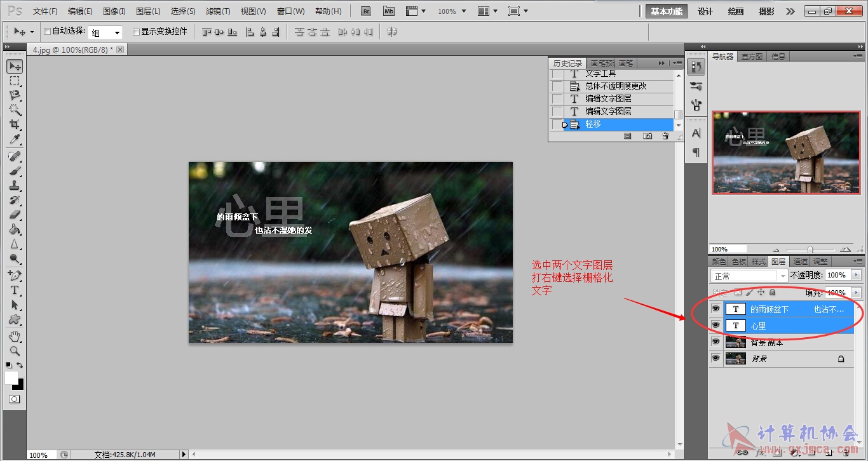
Task: Click the foreground color swatch
Action: [x=11, y=377]
